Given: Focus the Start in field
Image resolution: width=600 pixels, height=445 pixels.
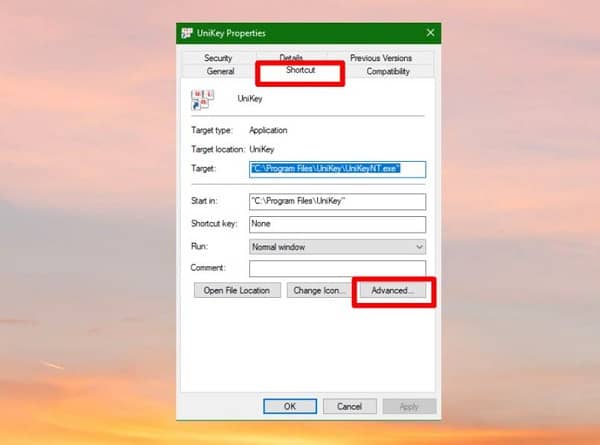Looking at the screenshot, I should click(x=337, y=202).
